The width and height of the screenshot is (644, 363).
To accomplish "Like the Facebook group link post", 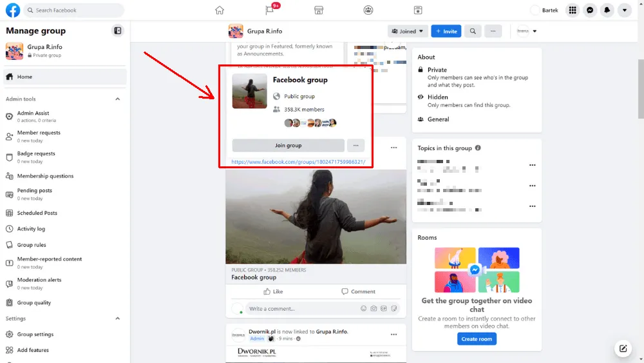I will 274,291.
